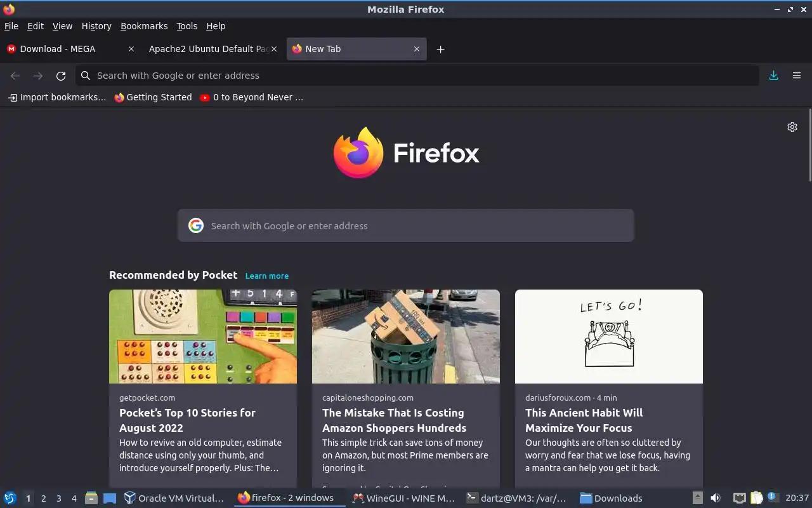Switch to workspace 2
Viewport: 812px width, 508px height.
(43, 498)
